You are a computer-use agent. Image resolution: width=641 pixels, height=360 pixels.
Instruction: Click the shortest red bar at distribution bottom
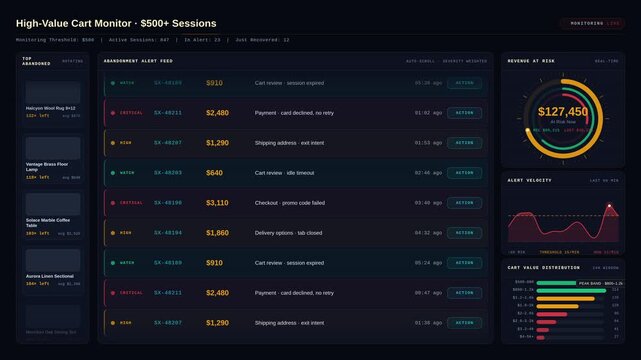pyautogui.click(x=540, y=338)
